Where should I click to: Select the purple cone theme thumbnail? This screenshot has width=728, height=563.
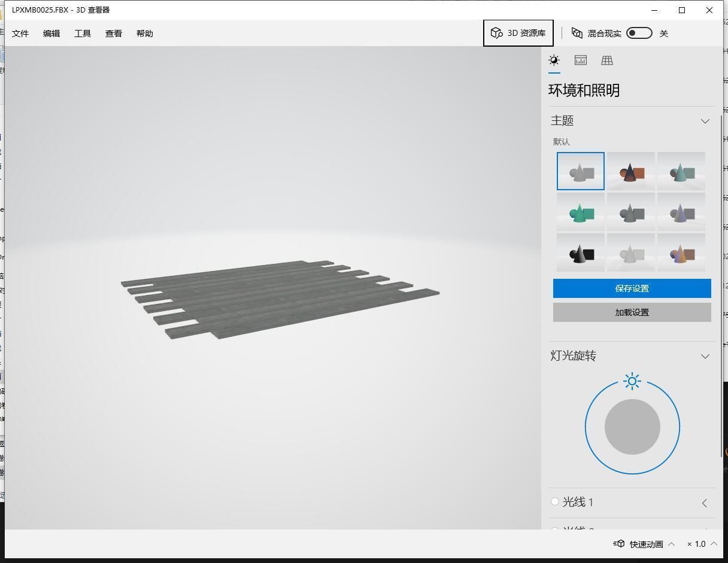click(681, 212)
